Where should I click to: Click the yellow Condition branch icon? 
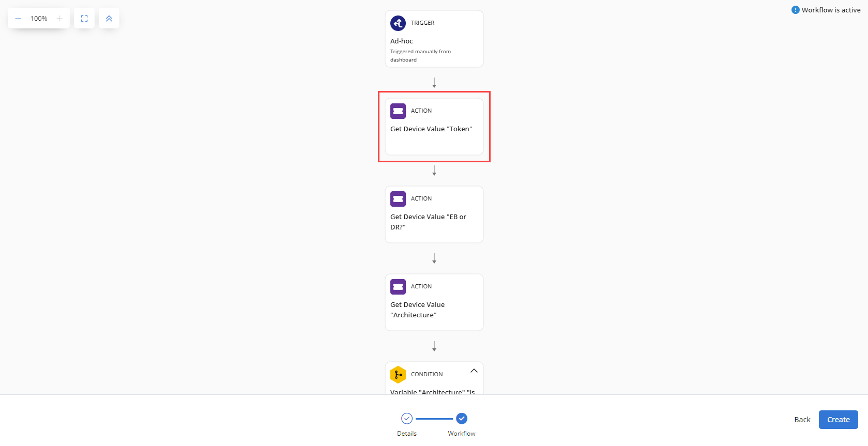point(398,375)
